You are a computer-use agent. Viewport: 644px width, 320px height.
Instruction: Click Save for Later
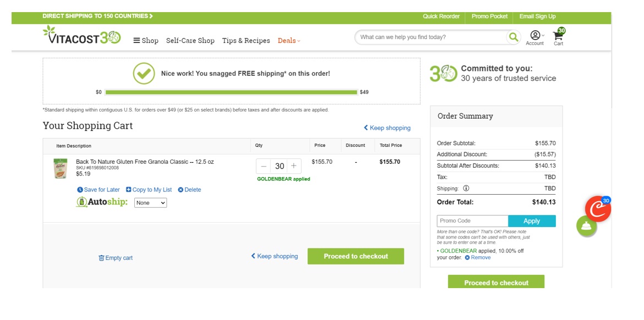98,190
